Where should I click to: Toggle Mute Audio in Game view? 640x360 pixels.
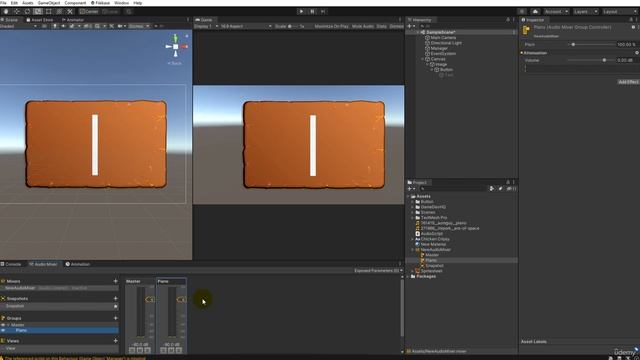[x=363, y=26]
